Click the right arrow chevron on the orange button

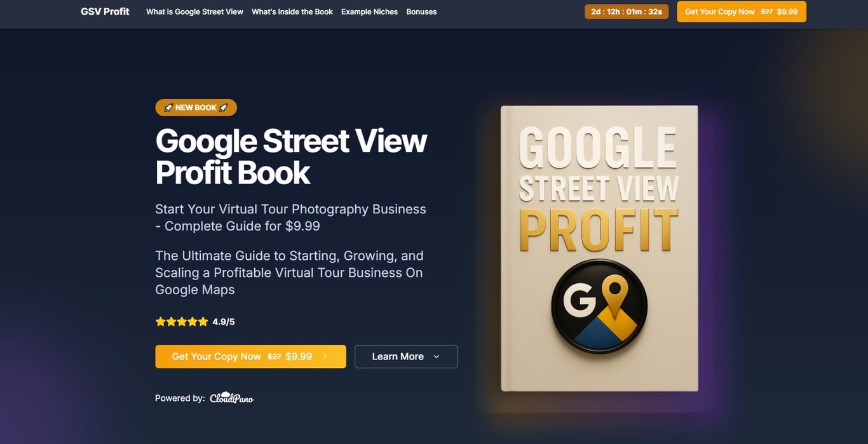click(325, 357)
